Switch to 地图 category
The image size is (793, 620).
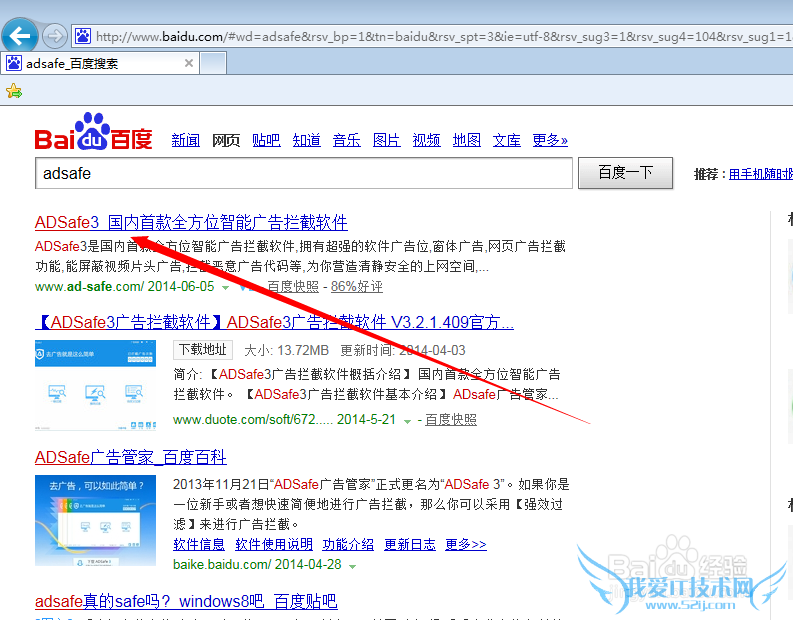466,140
